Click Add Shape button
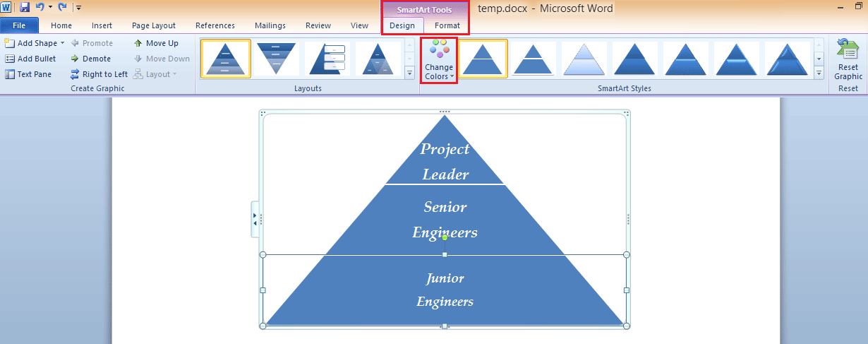Image resolution: width=868 pixels, height=344 pixels. click(x=31, y=43)
